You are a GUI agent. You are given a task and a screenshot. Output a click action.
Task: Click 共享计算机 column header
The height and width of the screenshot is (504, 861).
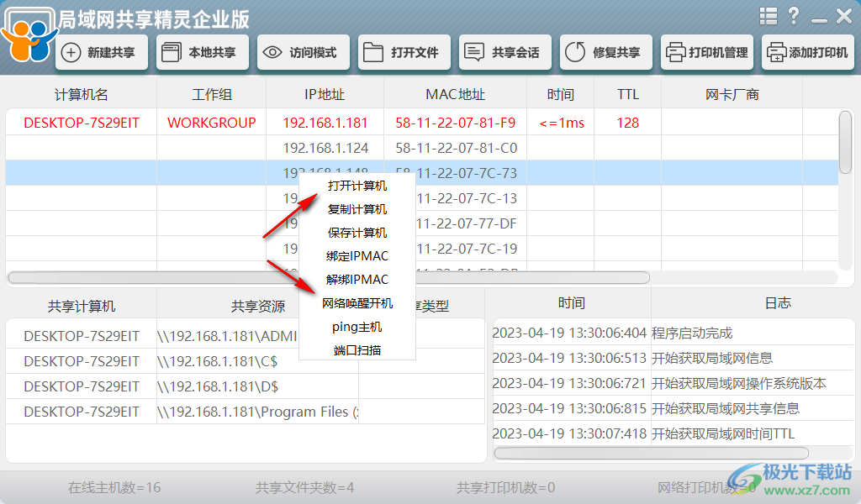coord(82,306)
